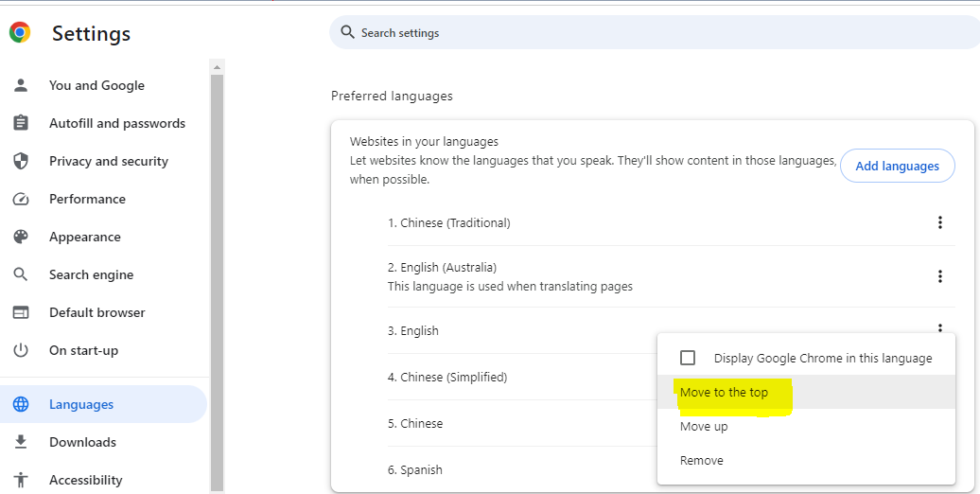Viewport: 980px width, 494px height.
Task: Click the Default browser window icon
Action: click(21, 312)
